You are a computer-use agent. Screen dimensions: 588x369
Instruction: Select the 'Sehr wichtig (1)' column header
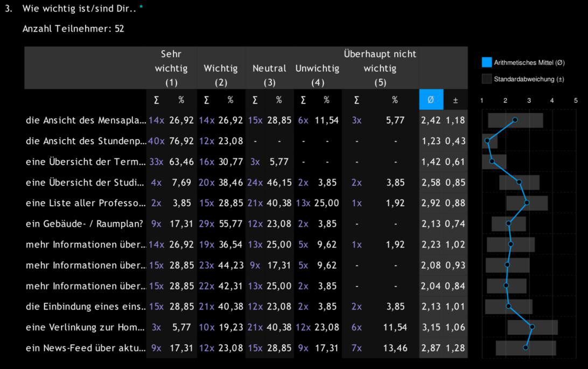(x=171, y=68)
